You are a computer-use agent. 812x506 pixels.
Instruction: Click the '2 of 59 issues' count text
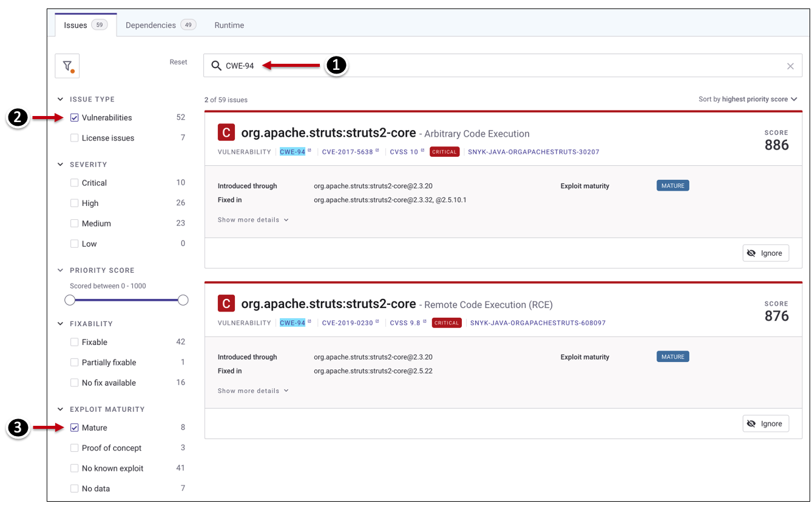226,100
